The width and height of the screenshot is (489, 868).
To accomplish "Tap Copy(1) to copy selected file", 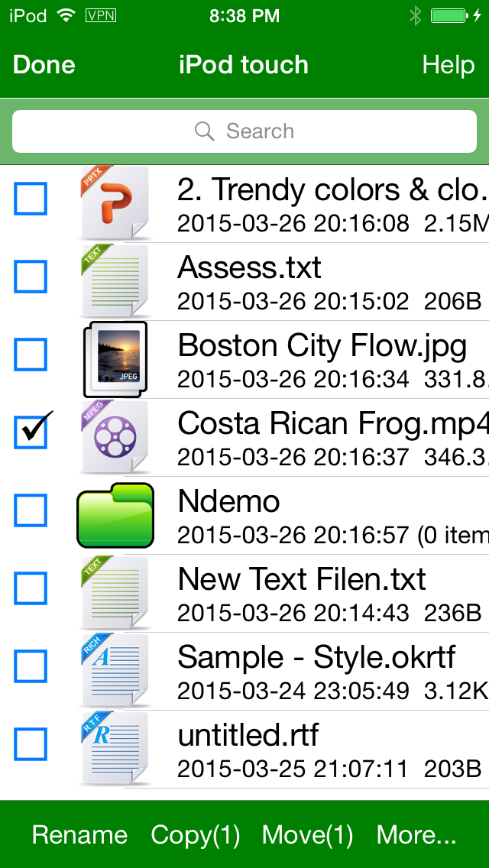I will [196, 835].
